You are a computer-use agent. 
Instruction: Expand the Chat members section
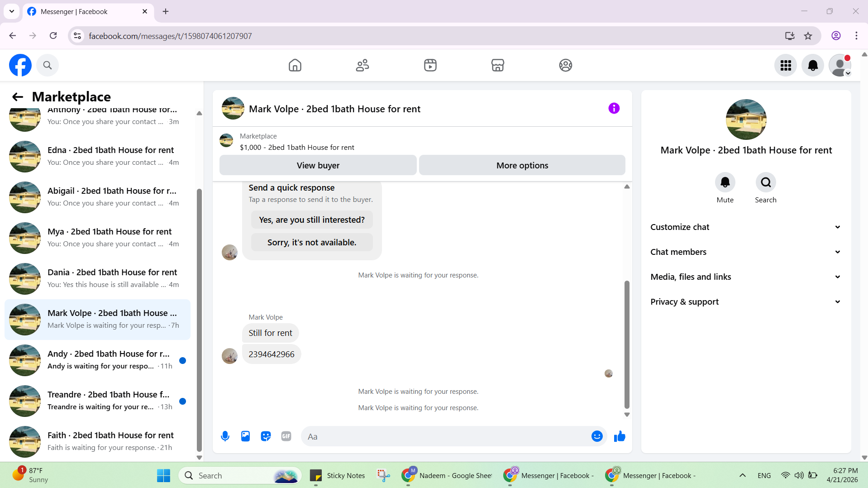746,252
